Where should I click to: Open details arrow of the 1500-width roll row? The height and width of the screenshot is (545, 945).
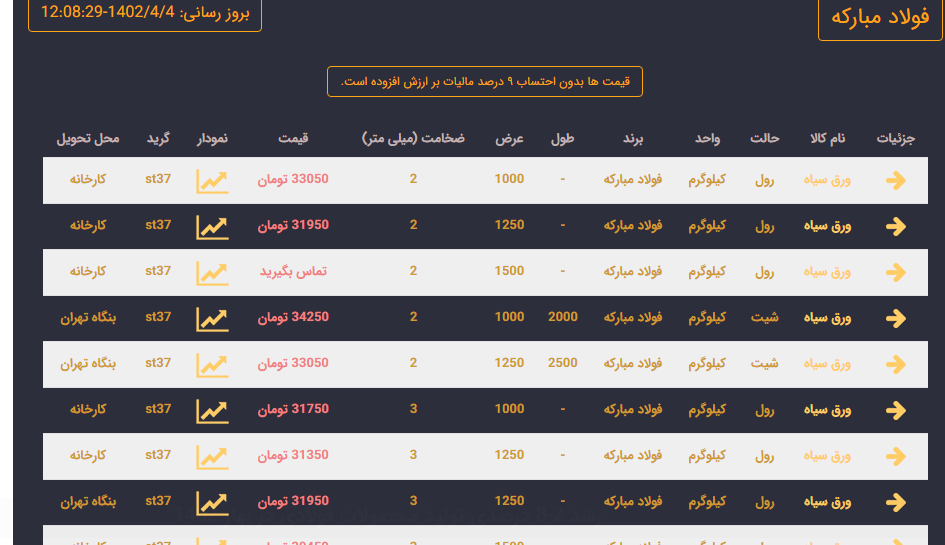896,272
